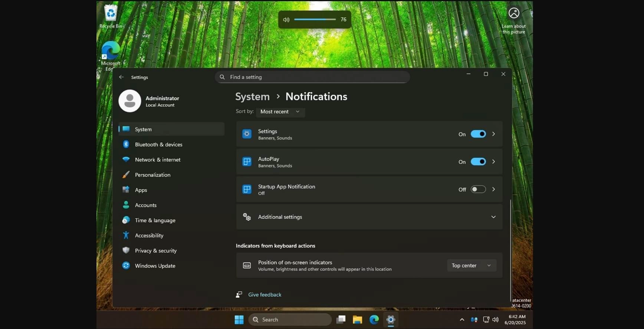Click the Windows Update sync icon
The image size is (644, 329).
126,266
